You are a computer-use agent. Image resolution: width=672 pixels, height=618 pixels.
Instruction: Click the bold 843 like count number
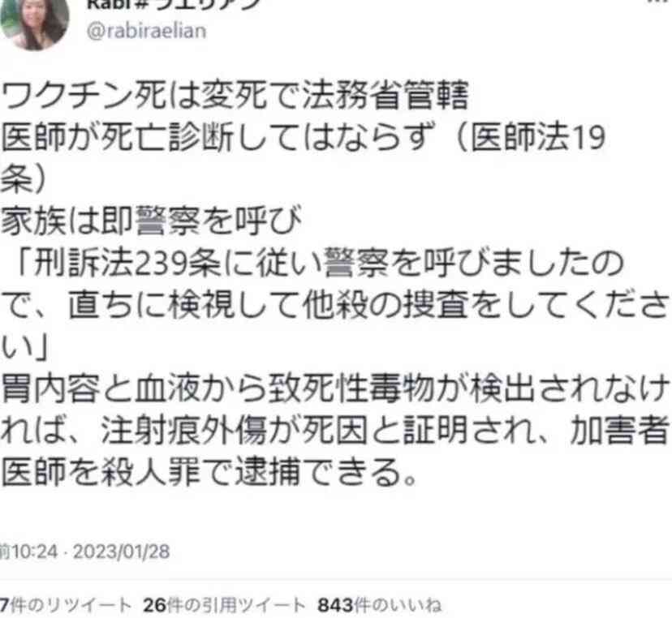click(x=335, y=605)
